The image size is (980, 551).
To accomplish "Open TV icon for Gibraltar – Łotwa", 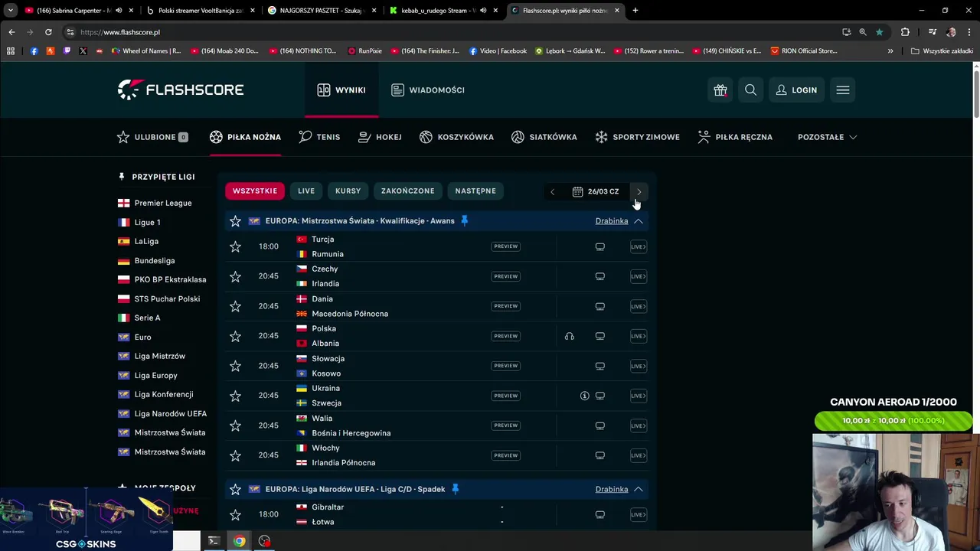I will tap(600, 514).
